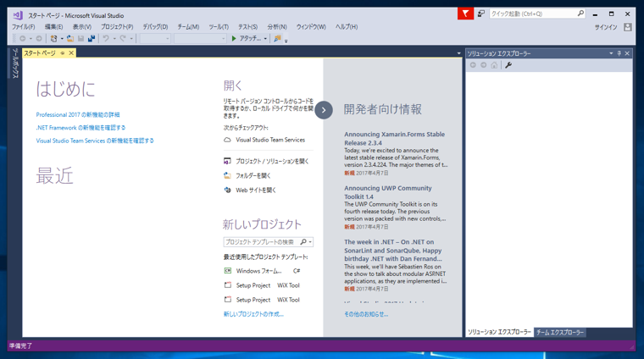Open the アタッチ button dropdown arrow
644x359 pixels.
[265, 39]
